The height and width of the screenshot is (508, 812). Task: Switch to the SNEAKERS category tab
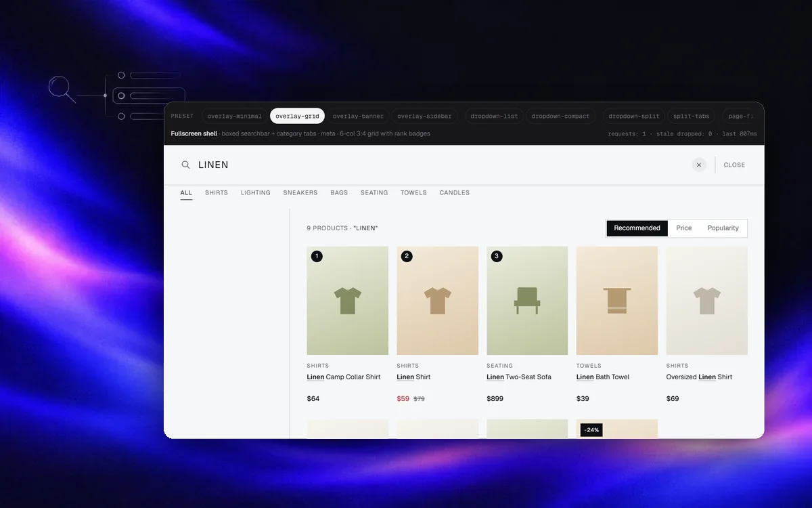(x=300, y=193)
